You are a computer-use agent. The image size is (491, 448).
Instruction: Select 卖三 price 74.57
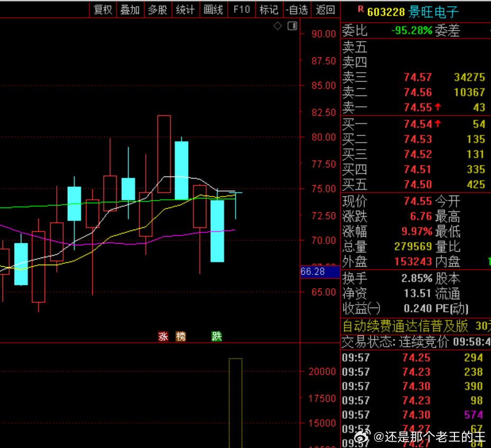(418, 77)
